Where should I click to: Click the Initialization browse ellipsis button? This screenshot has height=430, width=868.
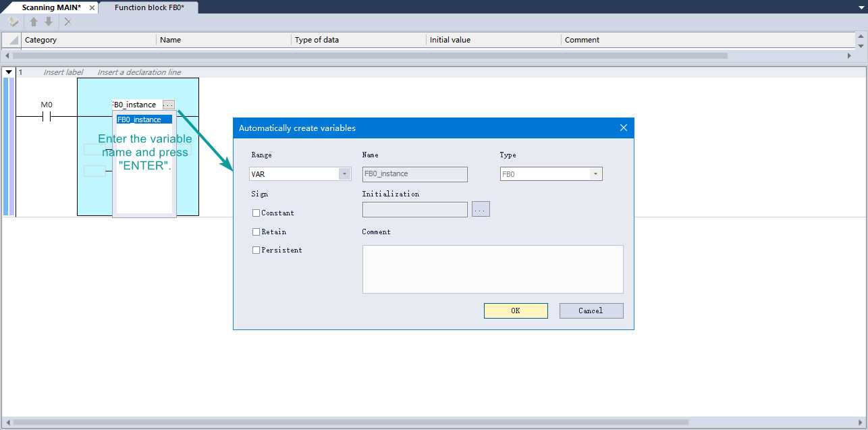[481, 209]
